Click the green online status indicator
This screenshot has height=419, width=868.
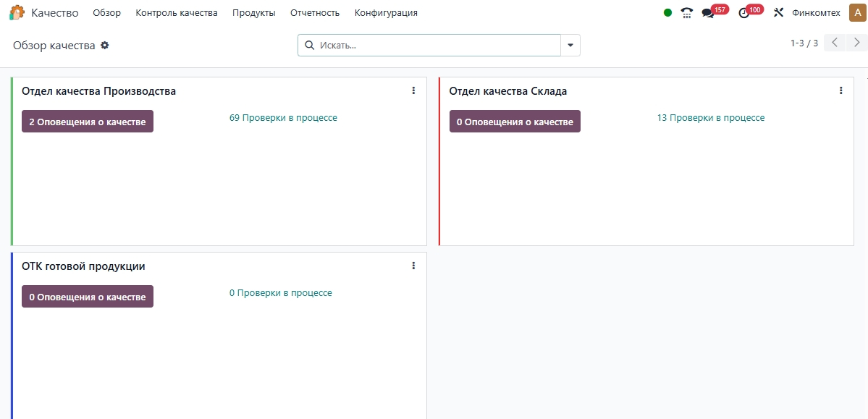click(x=667, y=12)
